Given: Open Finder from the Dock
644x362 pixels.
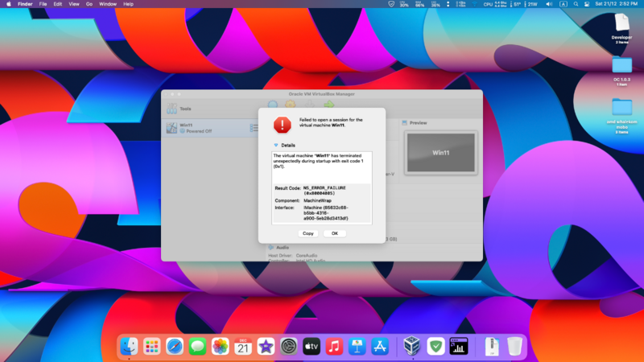Looking at the screenshot, I should click(129, 347).
